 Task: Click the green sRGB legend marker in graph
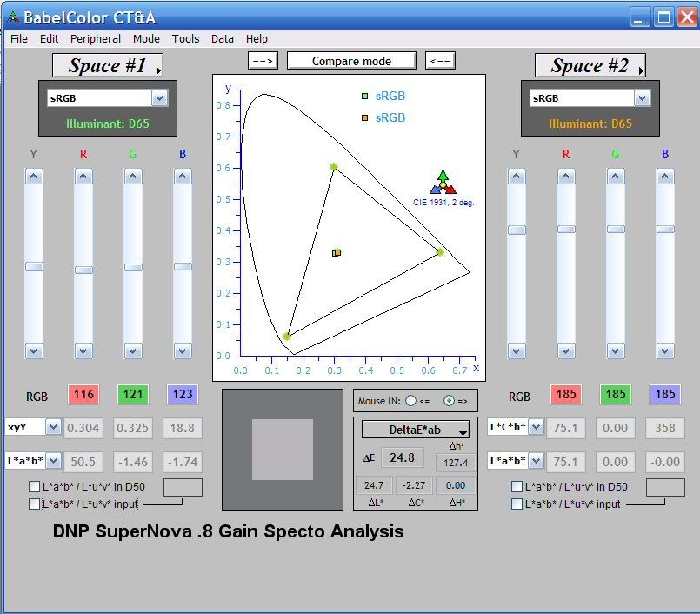pyautogui.click(x=364, y=96)
